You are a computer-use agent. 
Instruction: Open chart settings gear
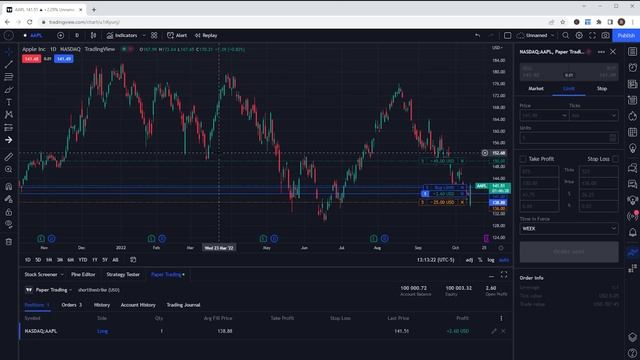[x=579, y=36]
